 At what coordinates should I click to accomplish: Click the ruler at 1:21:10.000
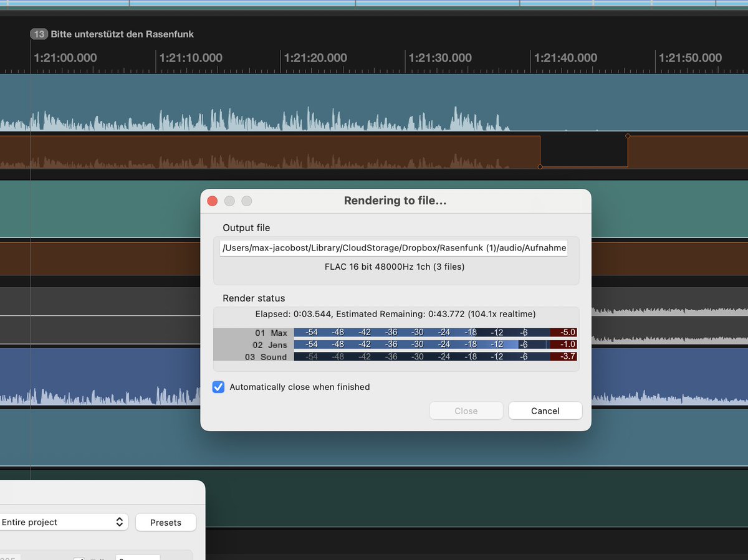[191, 58]
